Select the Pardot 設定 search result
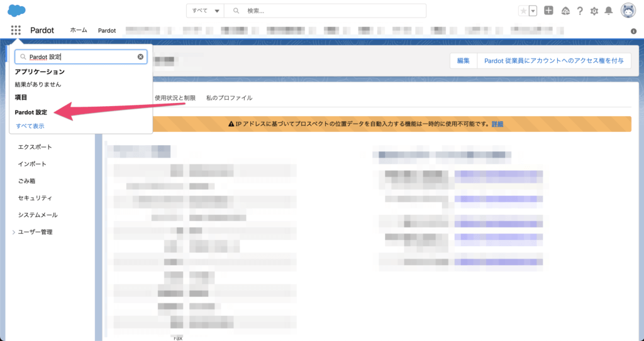644x341 pixels. [x=31, y=112]
